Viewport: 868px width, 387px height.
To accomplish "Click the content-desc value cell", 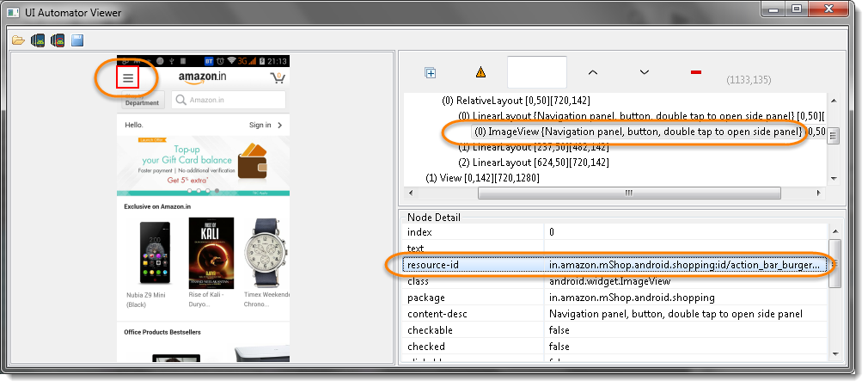I will click(x=687, y=314).
